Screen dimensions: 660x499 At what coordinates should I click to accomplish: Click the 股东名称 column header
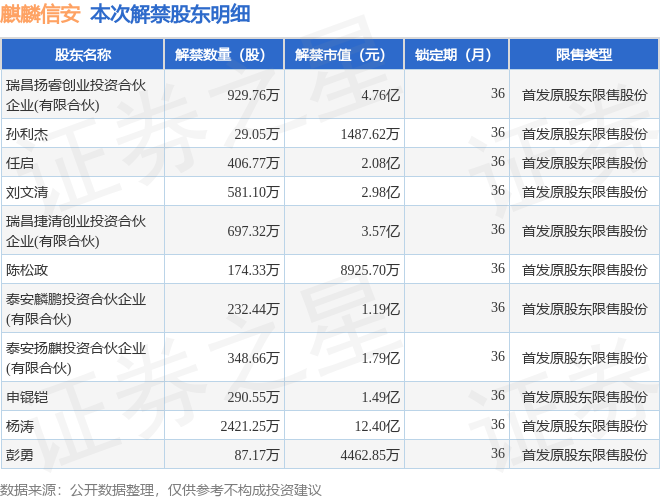click(82, 54)
